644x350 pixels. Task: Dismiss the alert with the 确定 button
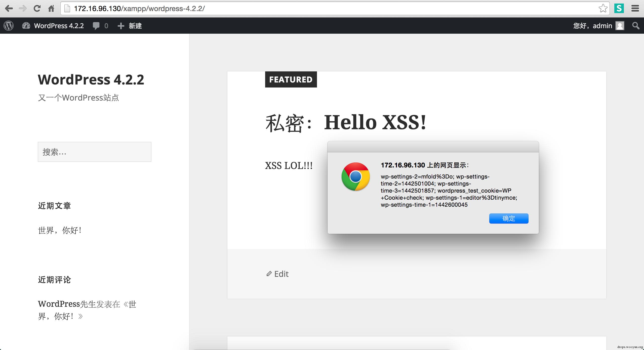click(x=509, y=218)
